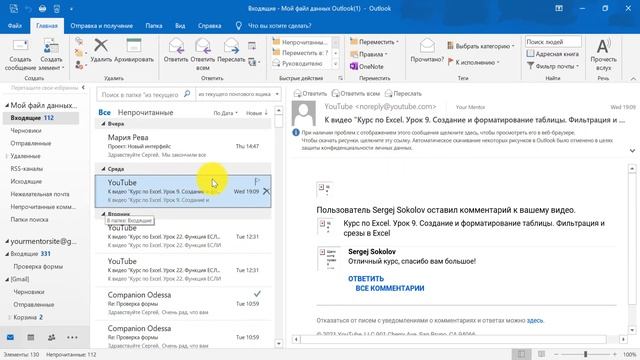Open the Мария Рева message
640x360 pixels.
(183, 146)
